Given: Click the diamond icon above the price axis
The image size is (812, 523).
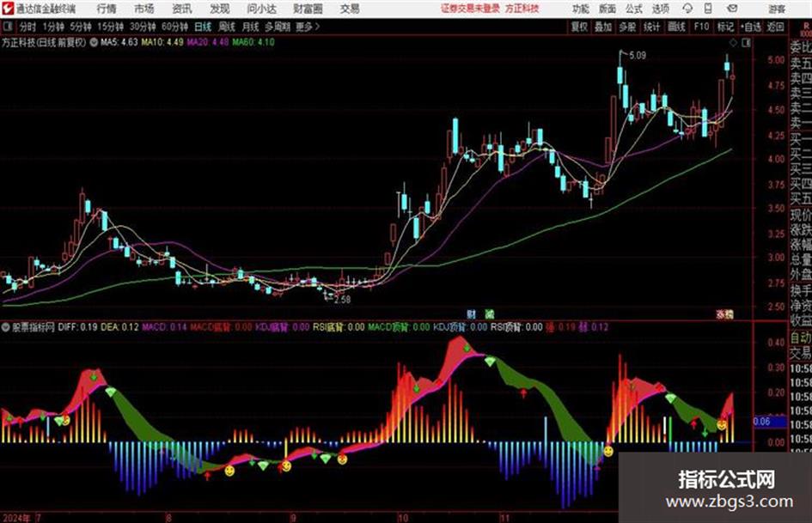Looking at the screenshot, I should (x=733, y=42).
